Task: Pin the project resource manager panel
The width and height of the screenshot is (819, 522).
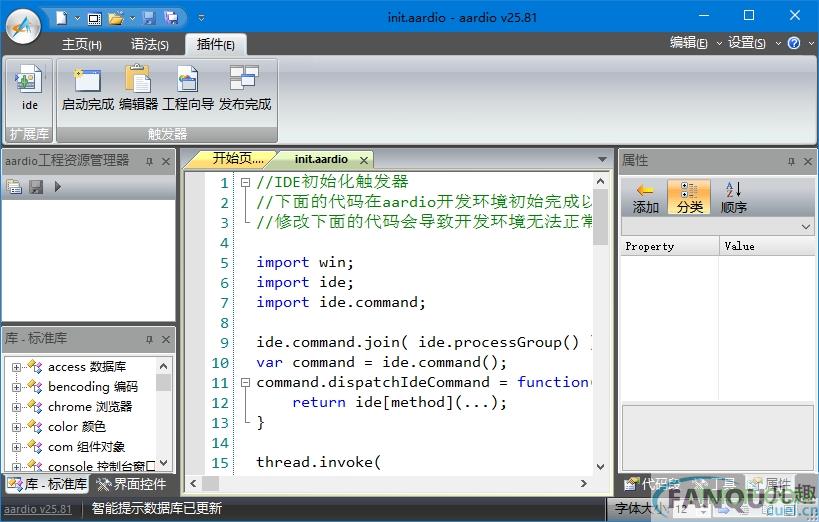Action: pos(149,161)
